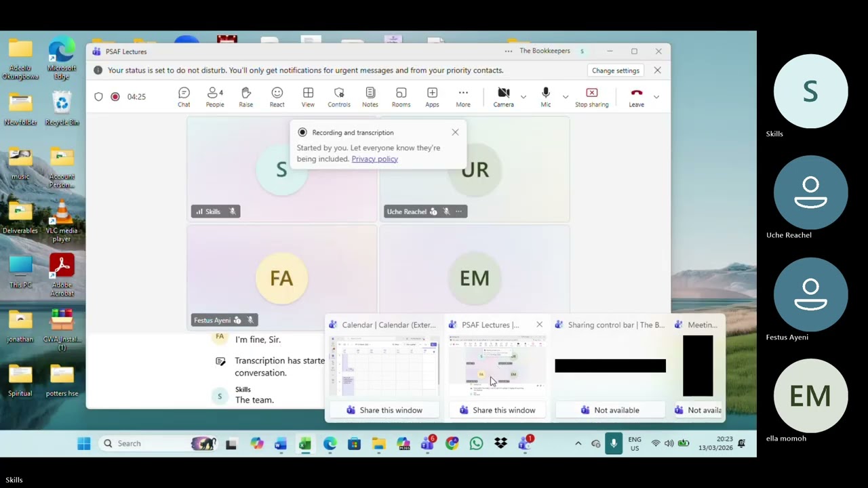Image resolution: width=868 pixels, height=488 pixels.
Task: Click the recording indicator red dot
Action: [x=115, y=97]
